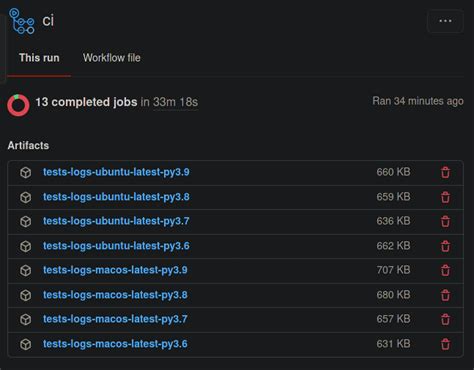Screen dimensions: 474x370
Task: Select the This run tab
Action: (39, 58)
